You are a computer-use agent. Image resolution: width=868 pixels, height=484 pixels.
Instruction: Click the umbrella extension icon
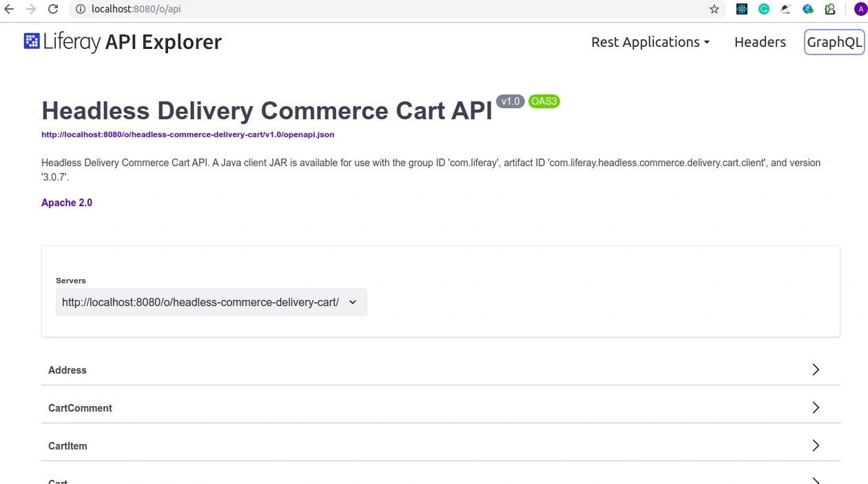tap(786, 9)
